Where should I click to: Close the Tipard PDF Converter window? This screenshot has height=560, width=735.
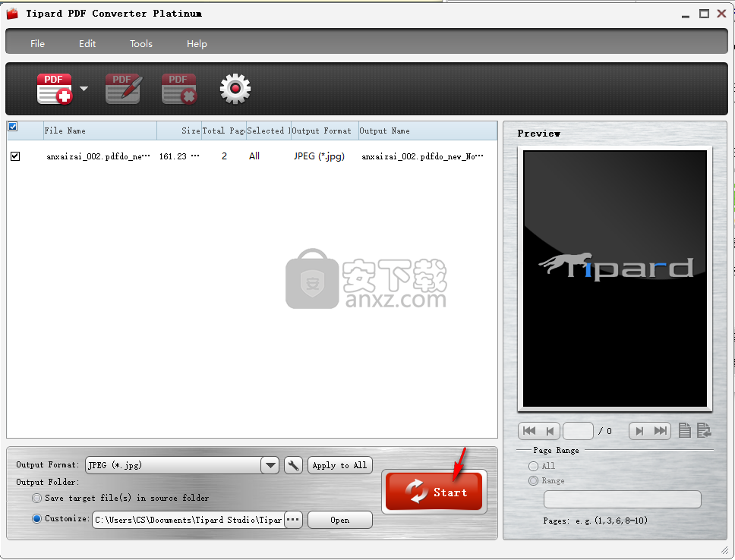click(722, 14)
